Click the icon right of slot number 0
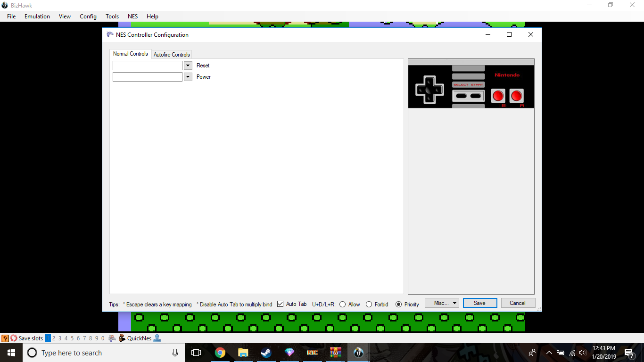This screenshot has width=644, height=362. pyautogui.click(x=112, y=338)
